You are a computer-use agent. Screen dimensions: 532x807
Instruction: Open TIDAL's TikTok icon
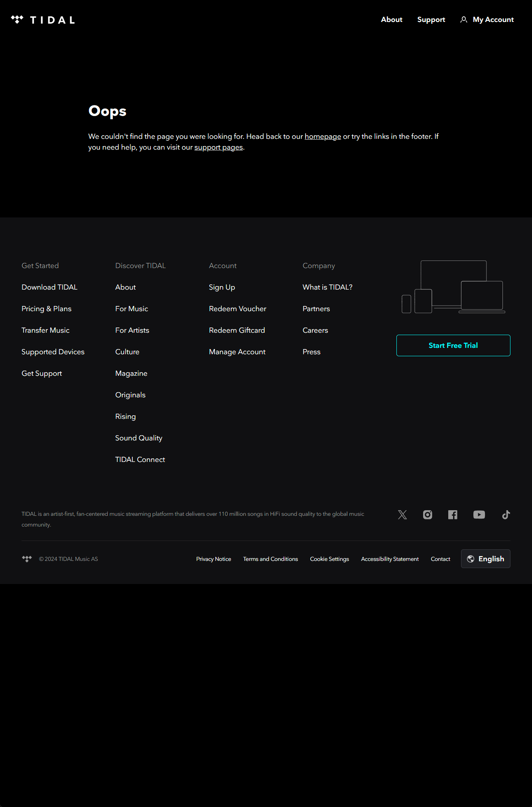click(506, 515)
